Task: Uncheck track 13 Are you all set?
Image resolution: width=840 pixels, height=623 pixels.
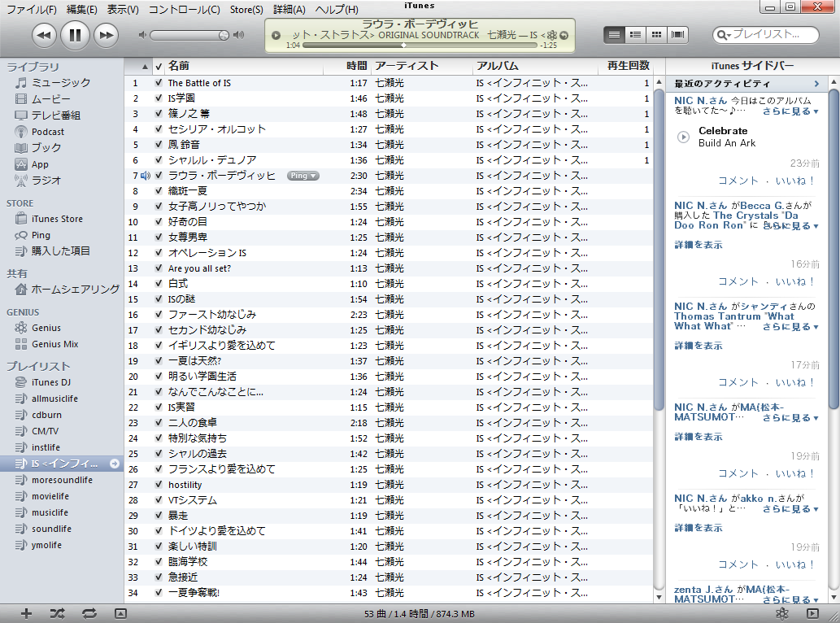Action: coord(159,268)
